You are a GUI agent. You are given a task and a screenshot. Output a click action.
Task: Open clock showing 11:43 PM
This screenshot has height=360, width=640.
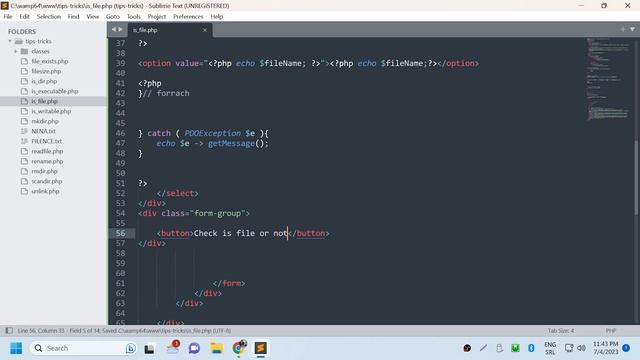tap(605, 348)
